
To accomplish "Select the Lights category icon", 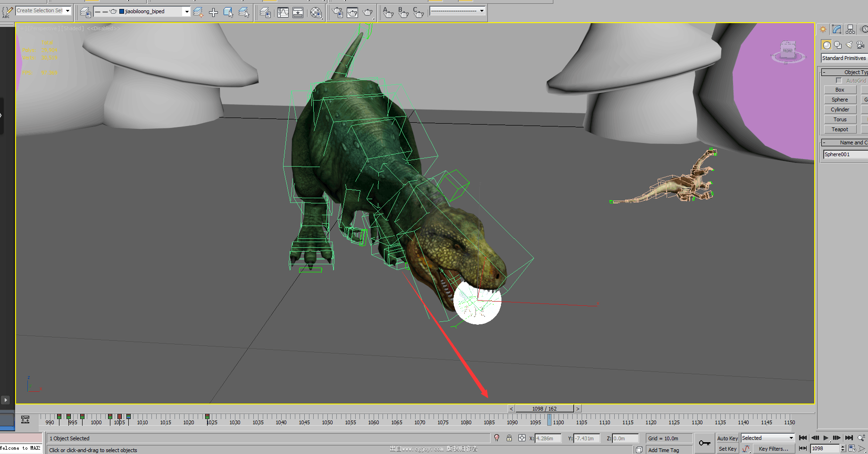I will (x=849, y=45).
